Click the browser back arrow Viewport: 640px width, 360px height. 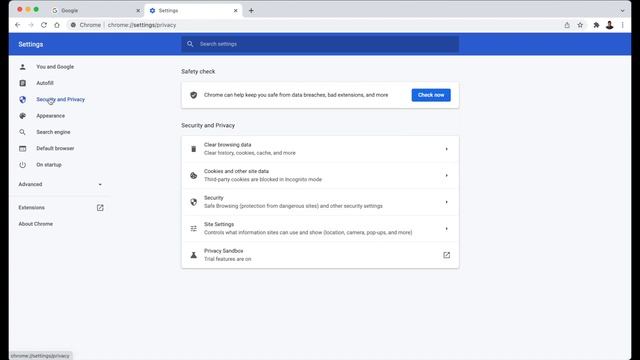pyautogui.click(x=18, y=25)
